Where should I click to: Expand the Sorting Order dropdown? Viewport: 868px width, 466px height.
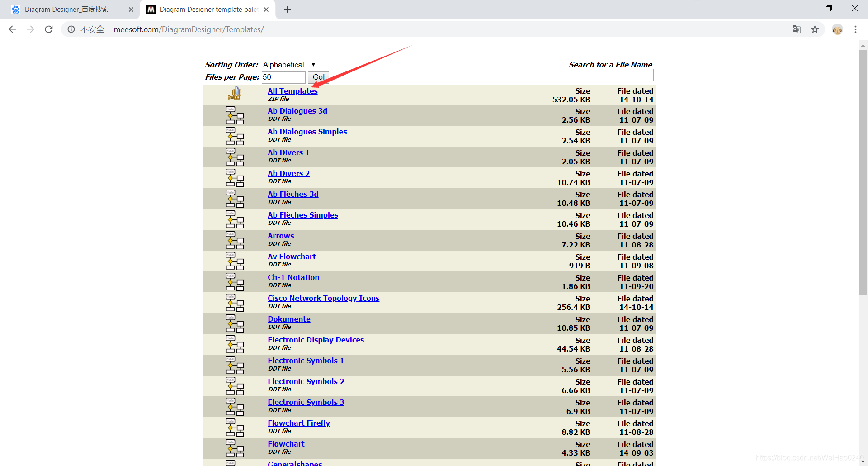290,65
